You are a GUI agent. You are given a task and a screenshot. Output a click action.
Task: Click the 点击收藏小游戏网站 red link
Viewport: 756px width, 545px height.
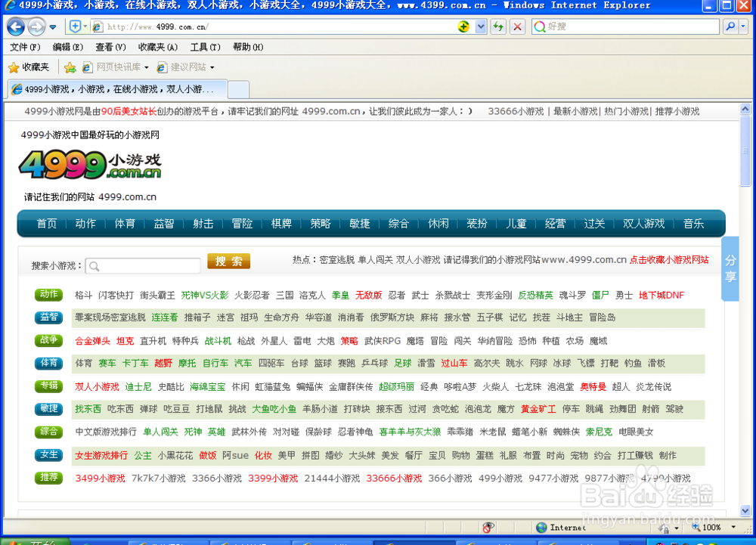pos(669,260)
